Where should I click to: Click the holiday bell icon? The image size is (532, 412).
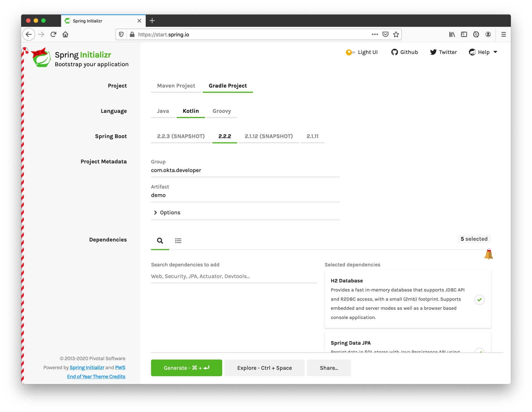tap(488, 254)
